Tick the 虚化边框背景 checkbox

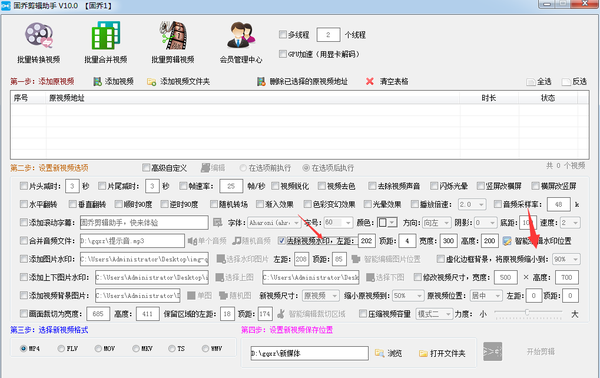(441, 259)
